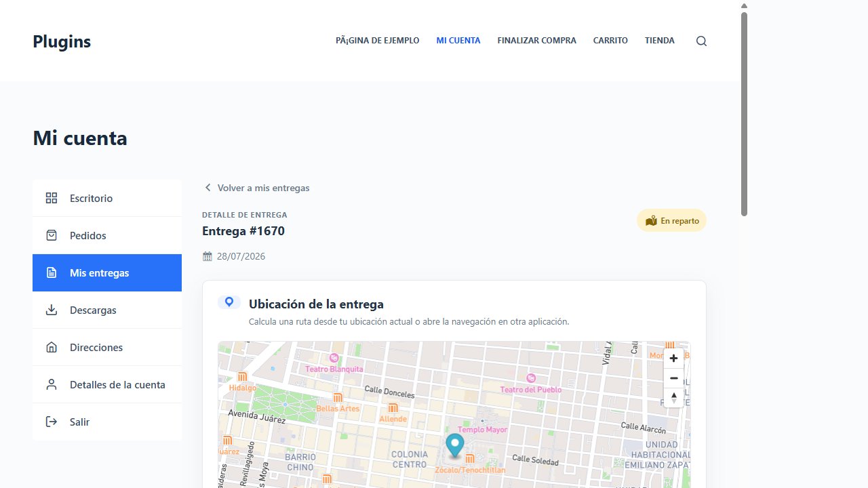The image size is (868, 488).
Task: Click the Direcciones house icon
Action: pos(52,347)
